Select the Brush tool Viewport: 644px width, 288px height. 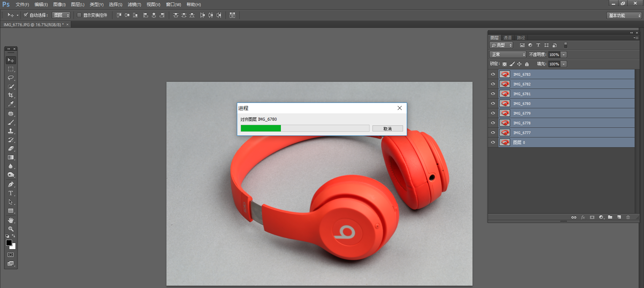coord(11,122)
